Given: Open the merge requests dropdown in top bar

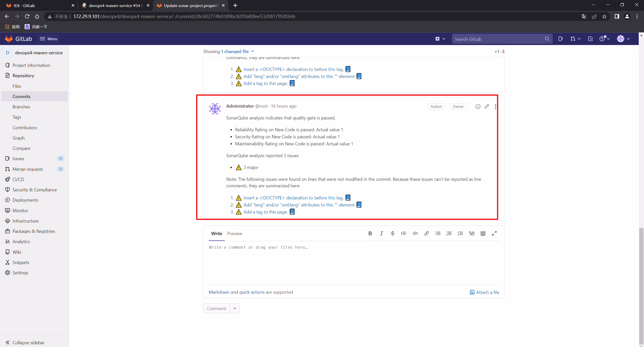Looking at the screenshot, I should click(575, 39).
